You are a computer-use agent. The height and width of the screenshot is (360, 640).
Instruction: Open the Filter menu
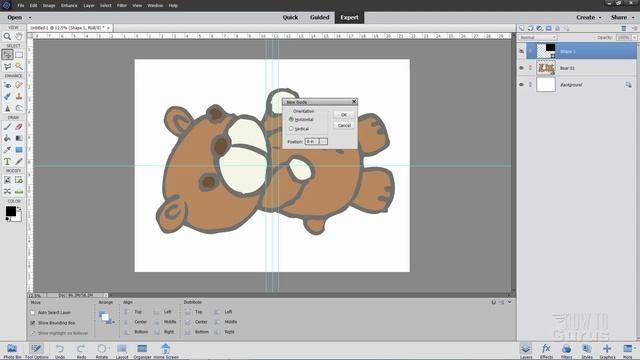click(122, 6)
